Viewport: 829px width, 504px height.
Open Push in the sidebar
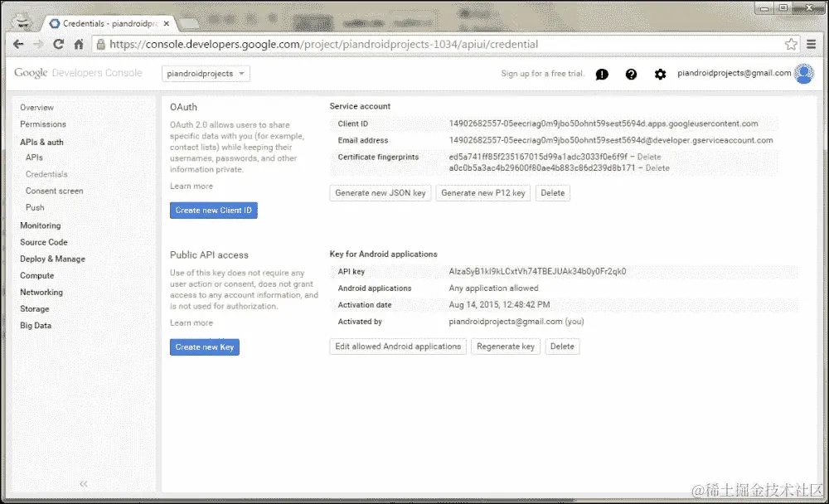(x=35, y=207)
